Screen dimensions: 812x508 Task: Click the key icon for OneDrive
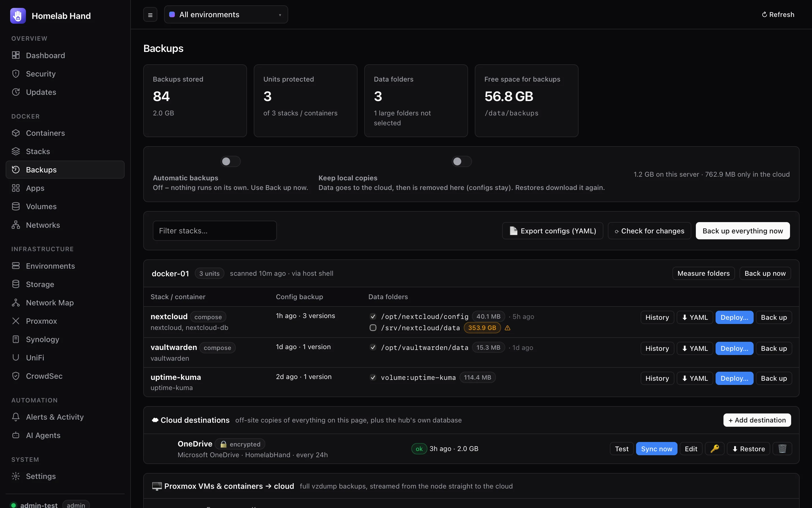pyautogui.click(x=714, y=448)
